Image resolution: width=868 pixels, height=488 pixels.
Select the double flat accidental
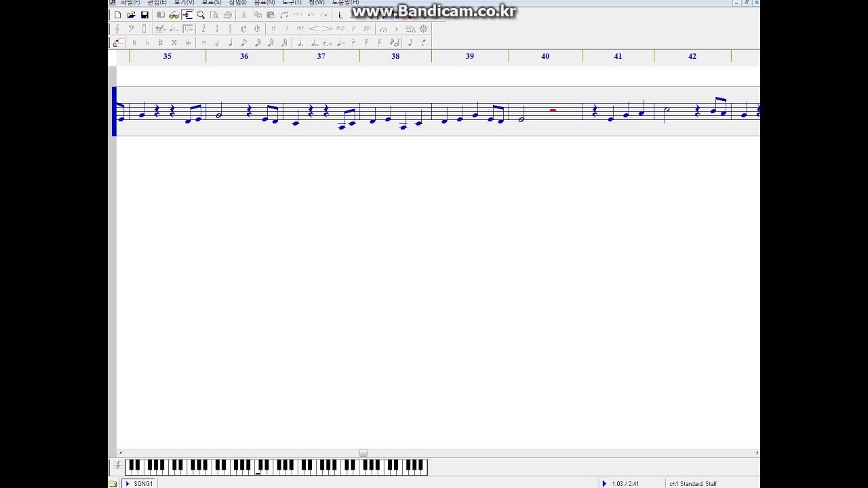[188, 42]
